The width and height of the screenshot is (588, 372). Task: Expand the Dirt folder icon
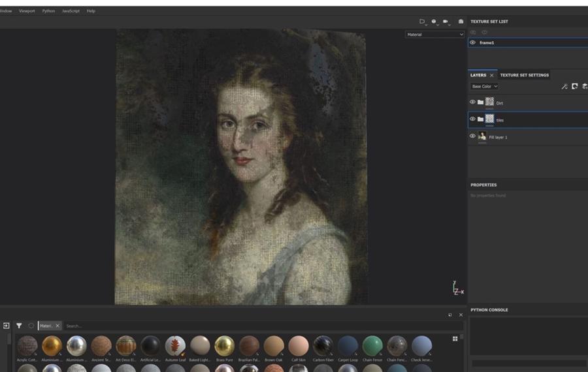(480, 102)
